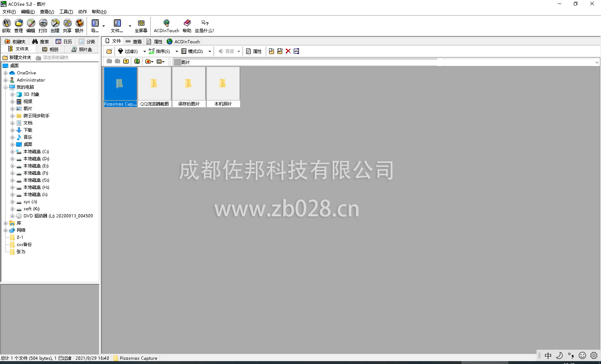This screenshot has width=601, height=364.
Task: Select the Picosmos Capture folder thumbnail
Action: coord(120,87)
